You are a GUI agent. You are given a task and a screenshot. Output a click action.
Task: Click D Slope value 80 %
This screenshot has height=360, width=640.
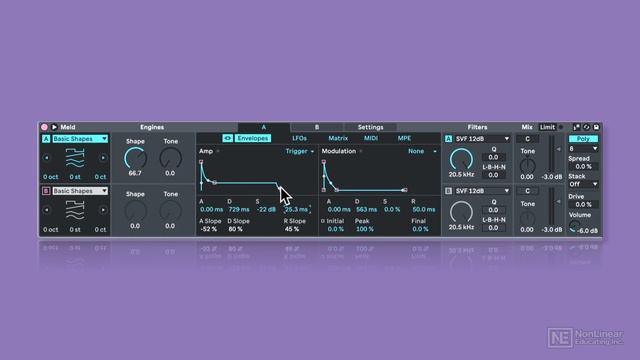[235, 229]
